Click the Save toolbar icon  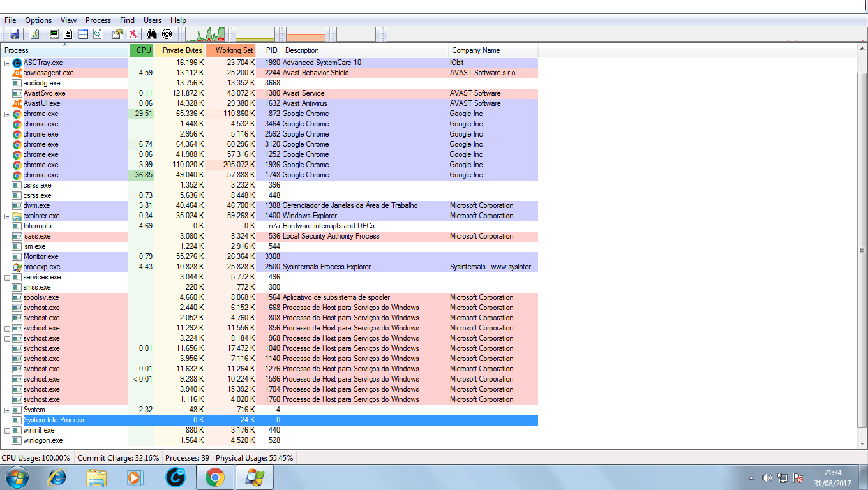point(14,34)
